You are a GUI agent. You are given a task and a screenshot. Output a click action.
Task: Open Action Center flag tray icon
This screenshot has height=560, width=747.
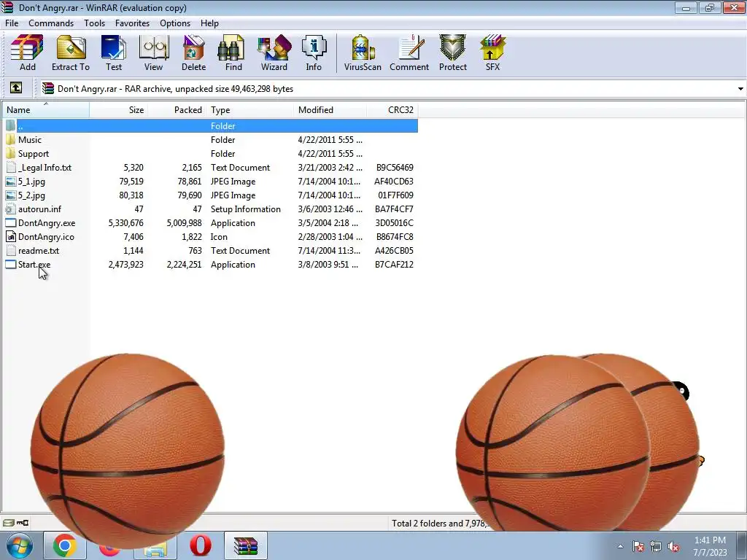638,546
